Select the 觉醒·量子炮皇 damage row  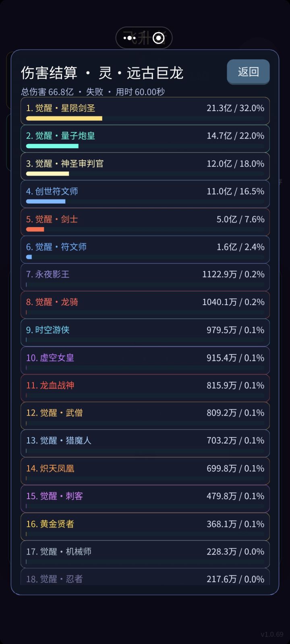point(145,139)
